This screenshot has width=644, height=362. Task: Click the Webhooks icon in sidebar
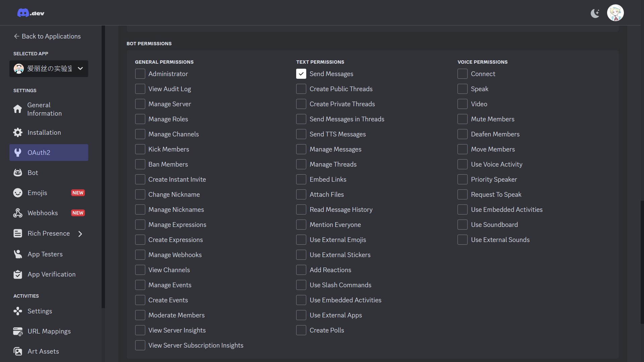click(x=18, y=213)
